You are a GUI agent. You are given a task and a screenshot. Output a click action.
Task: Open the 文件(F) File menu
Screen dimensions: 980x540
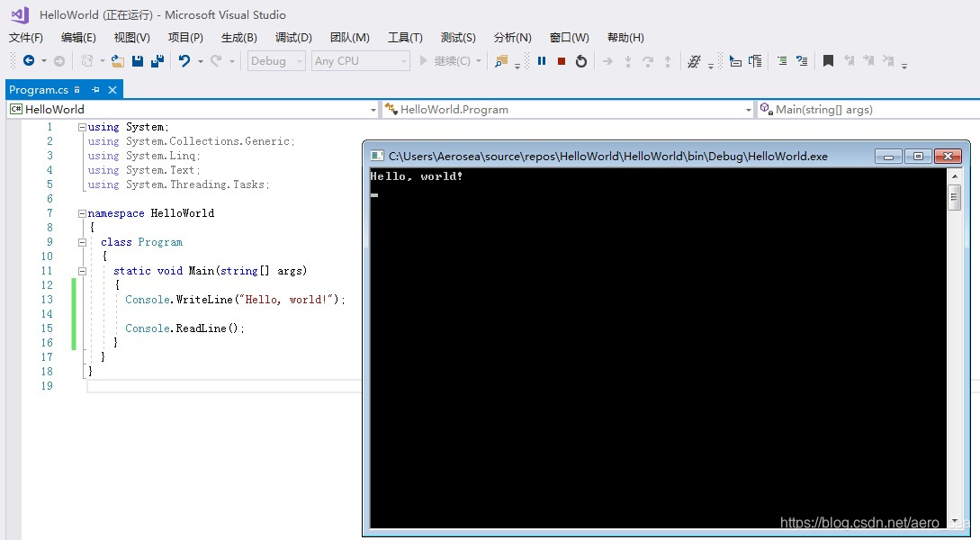pyautogui.click(x=25, y=38)
